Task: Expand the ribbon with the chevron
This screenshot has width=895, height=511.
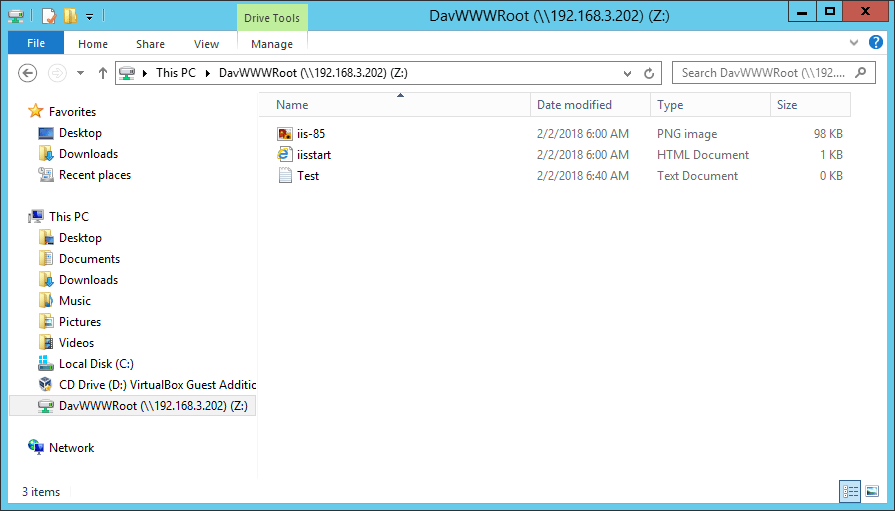Action: [x=854, y=42]
